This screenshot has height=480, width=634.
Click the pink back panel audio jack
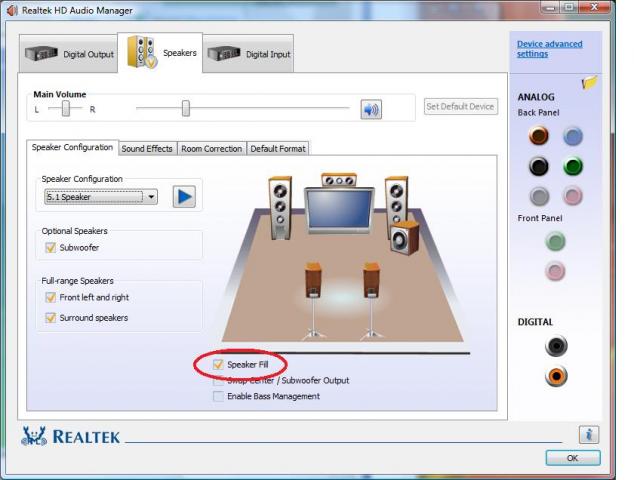[x=573, y=196]
